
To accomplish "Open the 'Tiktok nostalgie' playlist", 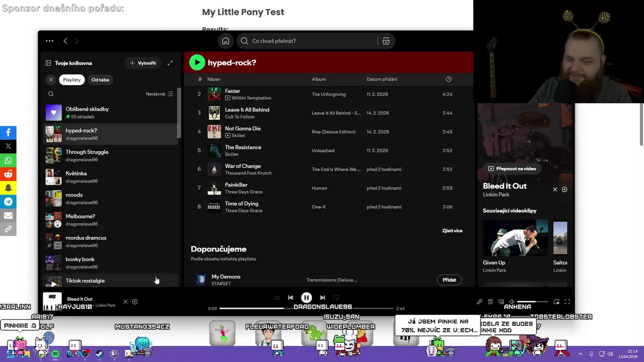I will pyautogui.click(x=111, y=281).
